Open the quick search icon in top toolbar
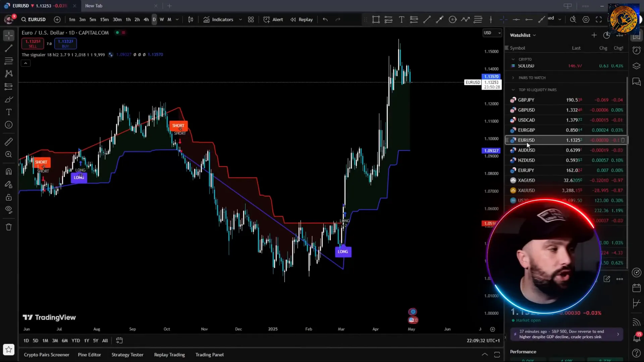The height and width of the screenshot is (362, 644). [573, 19]
